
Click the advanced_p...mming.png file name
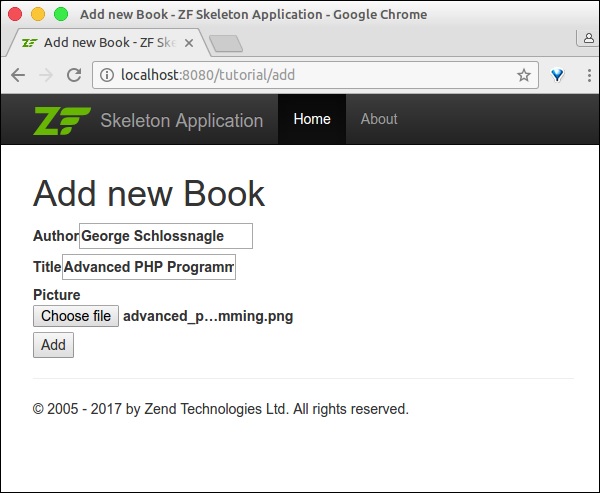[x=208, y=316]
